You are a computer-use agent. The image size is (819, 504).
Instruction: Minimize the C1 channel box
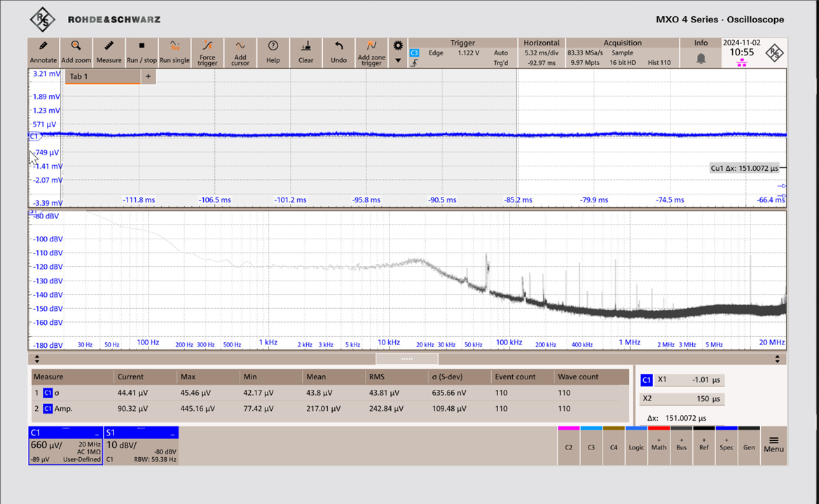click(97, 433)
